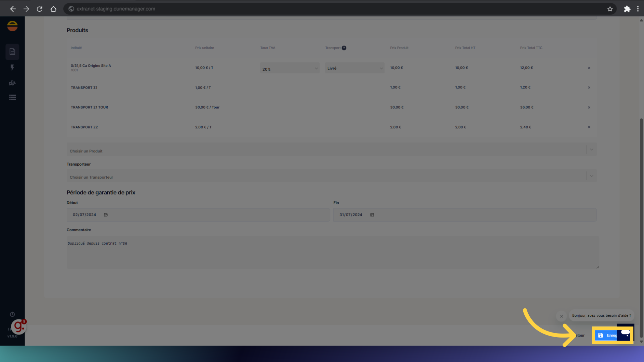The height and width of the screenshot is (362, 644).
Task: Bookmark this page with star icon
Action: coord(610,9)
